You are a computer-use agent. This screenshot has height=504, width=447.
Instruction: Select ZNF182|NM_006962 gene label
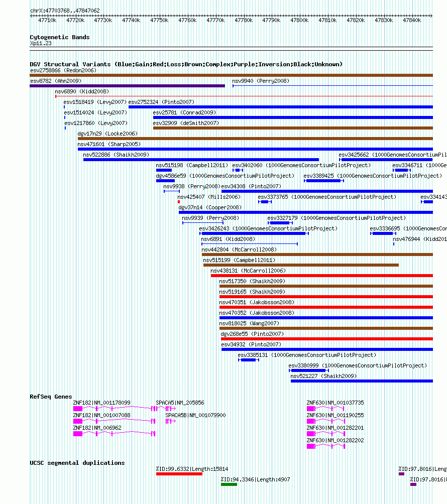click(x=97, y=428)
